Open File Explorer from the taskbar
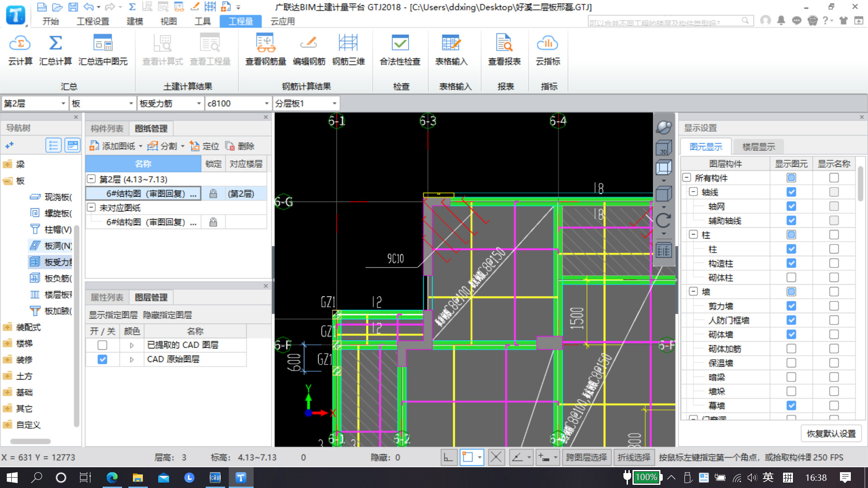 (137, 478)
